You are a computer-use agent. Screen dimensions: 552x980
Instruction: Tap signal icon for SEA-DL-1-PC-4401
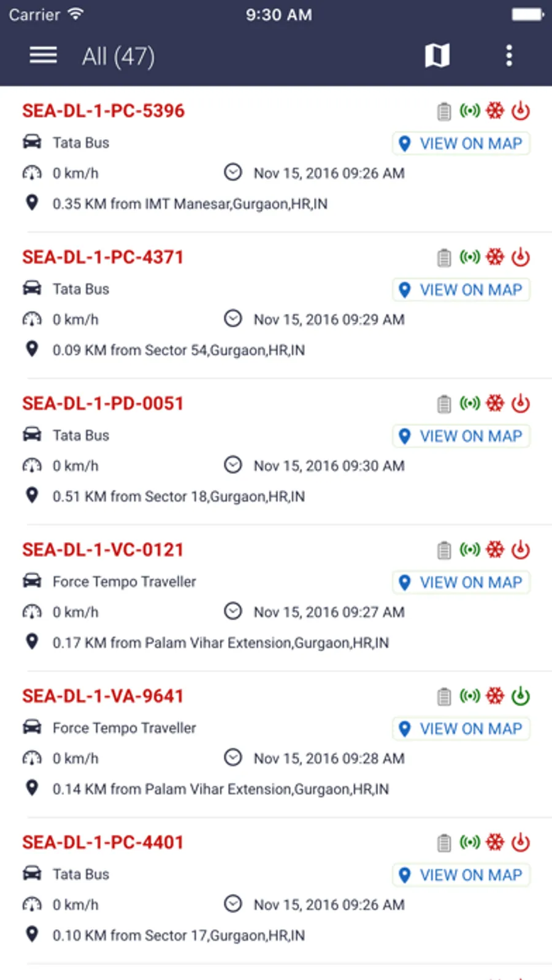(470, 842)
